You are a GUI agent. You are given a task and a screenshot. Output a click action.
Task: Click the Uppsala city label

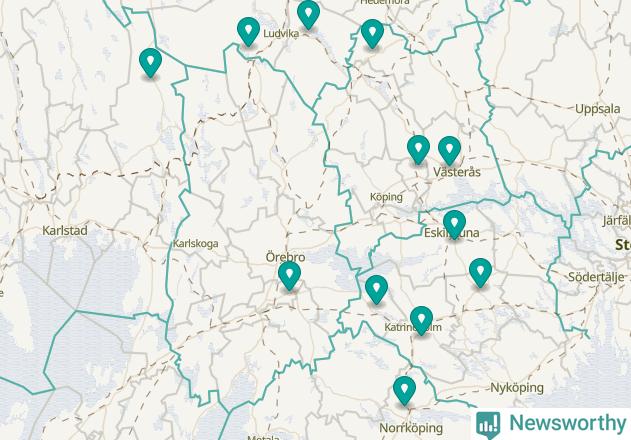598,109
